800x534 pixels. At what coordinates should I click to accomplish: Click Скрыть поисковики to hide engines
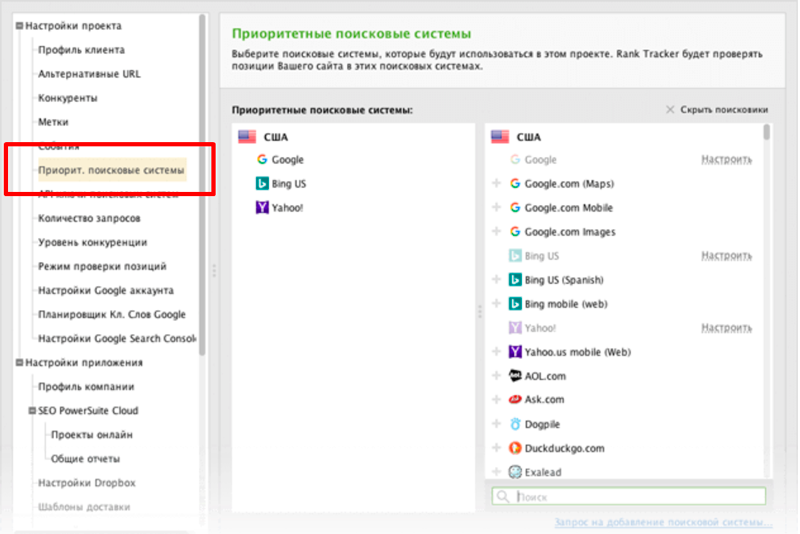724,110
